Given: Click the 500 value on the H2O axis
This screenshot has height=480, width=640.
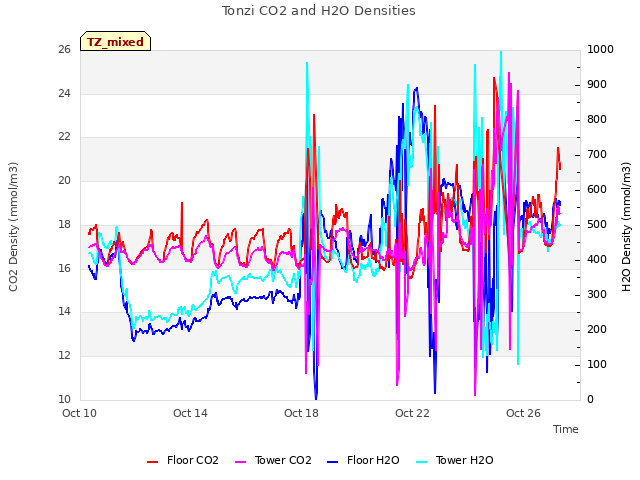Looking at the screenshot, I should pyautogui.click(x=597, y=224).
